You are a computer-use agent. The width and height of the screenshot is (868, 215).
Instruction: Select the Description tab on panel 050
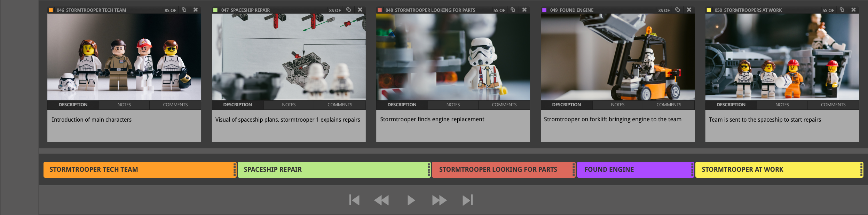point(731,105)
